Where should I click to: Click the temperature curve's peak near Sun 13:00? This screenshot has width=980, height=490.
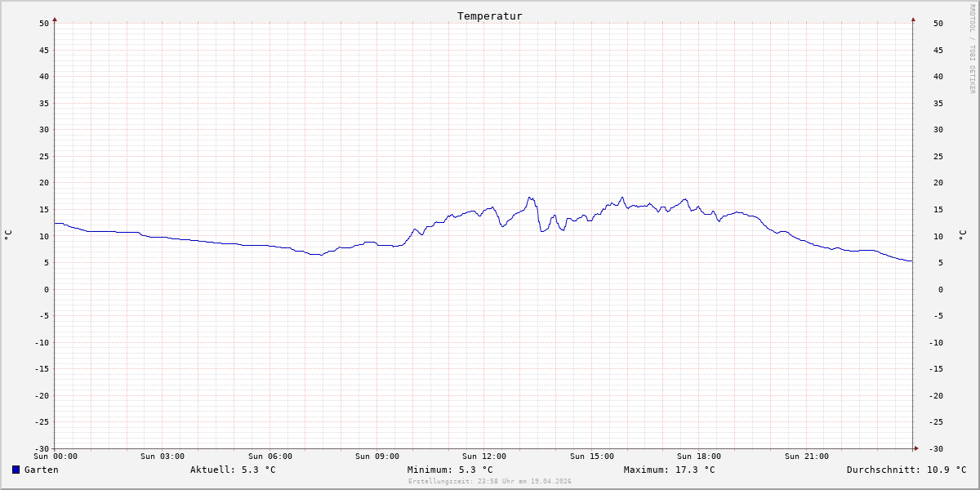pos(529,198)
